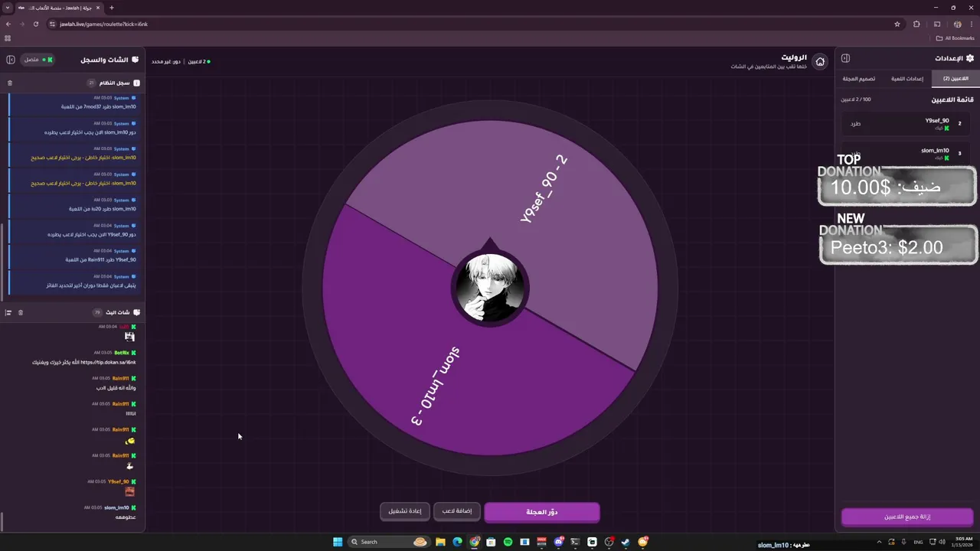
Task: Click the BotRix username in chat
Action: [122, 353]
